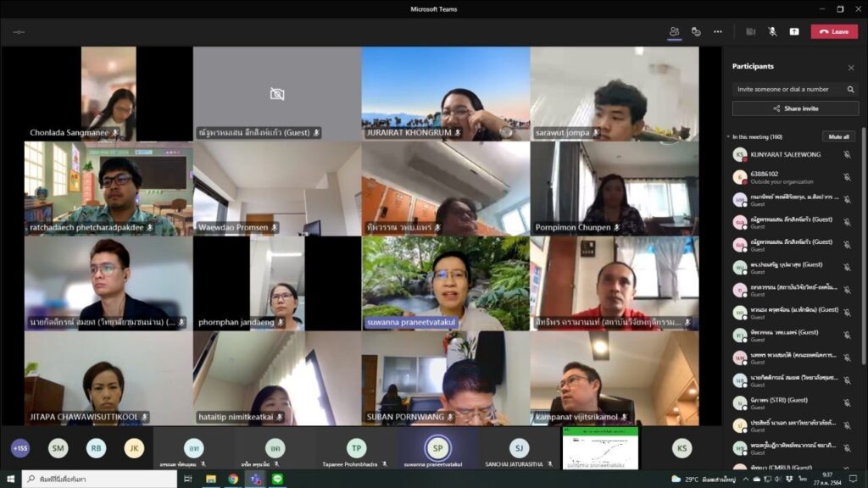Toggle the camera on
Viewport: 868px width, 488px height.
pyautogui.click(x=750, y=31)
